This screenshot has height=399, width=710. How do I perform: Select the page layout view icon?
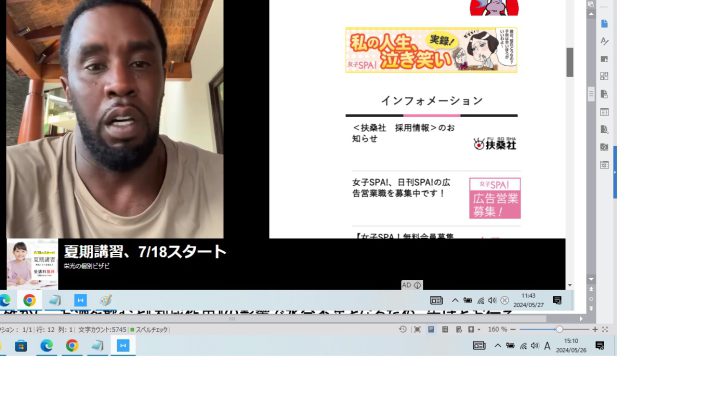pyautogui.click(x=431, y=329)
